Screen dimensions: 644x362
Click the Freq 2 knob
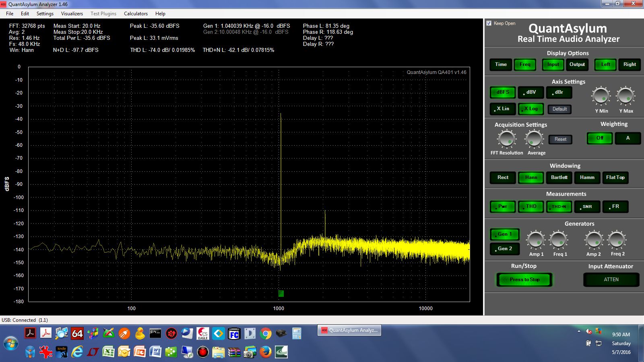pyautogui.click(x=617, y=240)
